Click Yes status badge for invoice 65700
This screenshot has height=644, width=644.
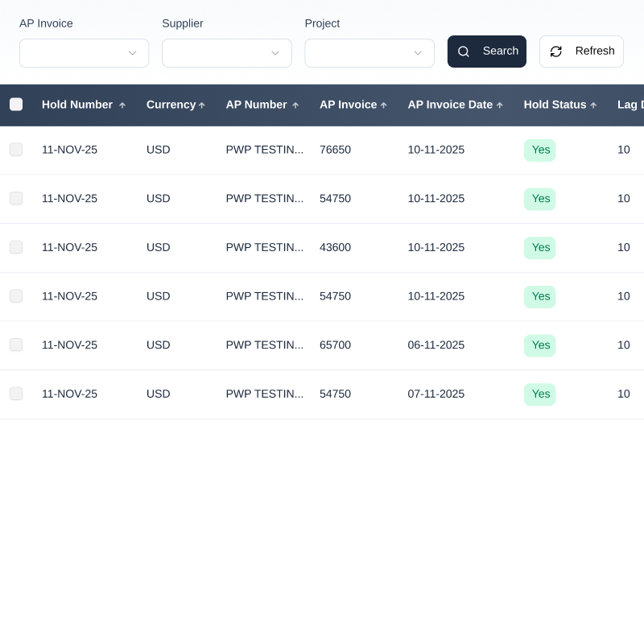pos(540,345)
